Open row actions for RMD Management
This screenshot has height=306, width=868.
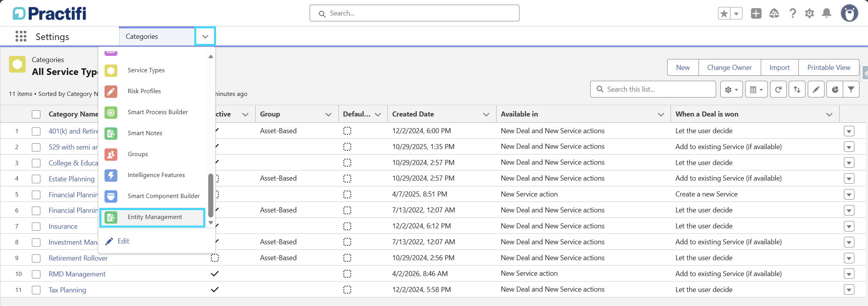click(x=849, y=274)
